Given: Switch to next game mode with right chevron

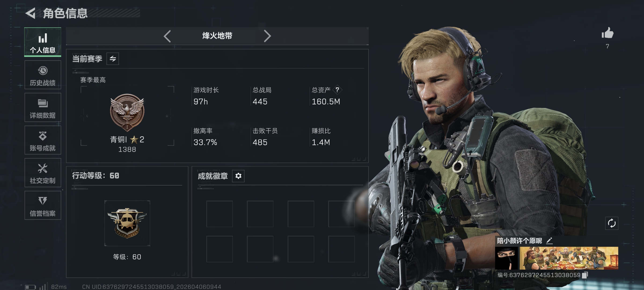Looking at the screenshot, I should pos(267,36).
